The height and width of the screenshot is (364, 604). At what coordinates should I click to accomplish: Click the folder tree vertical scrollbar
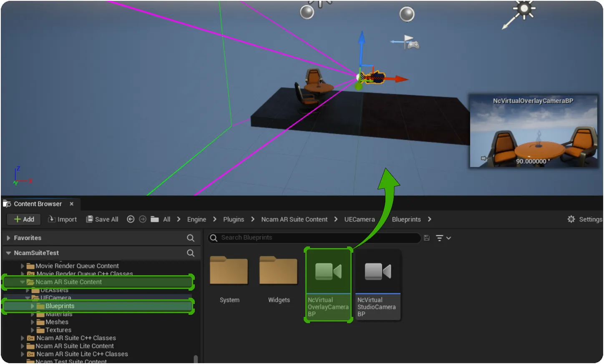196,359
